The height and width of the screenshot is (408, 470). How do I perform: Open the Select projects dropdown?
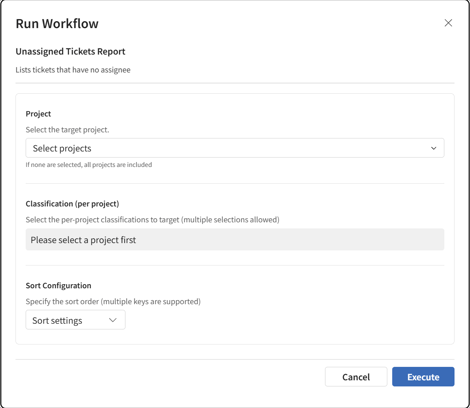[235, 148]
